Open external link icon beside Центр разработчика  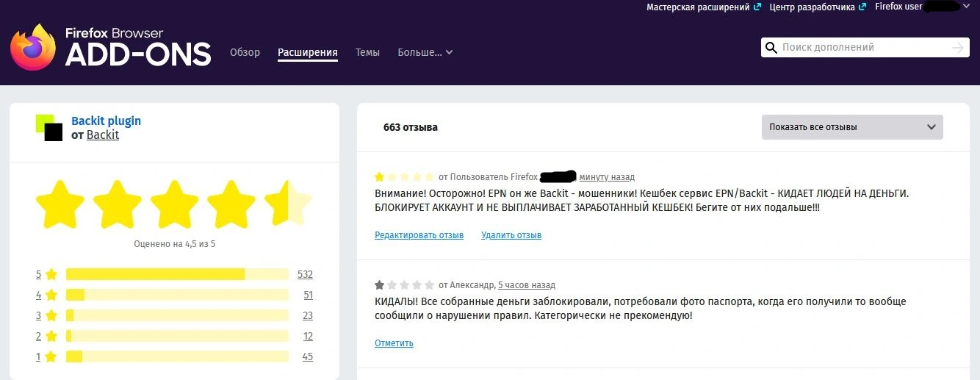click(861, 7)
